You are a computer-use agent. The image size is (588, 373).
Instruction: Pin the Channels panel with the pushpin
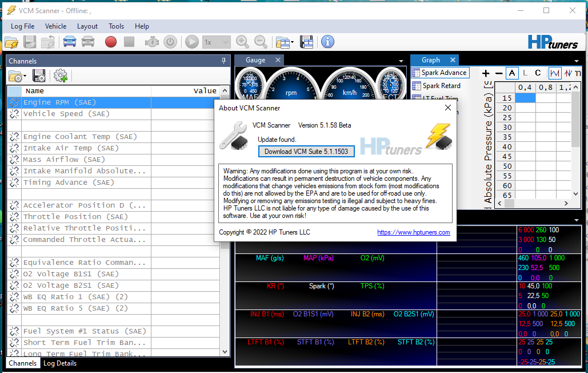click(x=223, y=61)
